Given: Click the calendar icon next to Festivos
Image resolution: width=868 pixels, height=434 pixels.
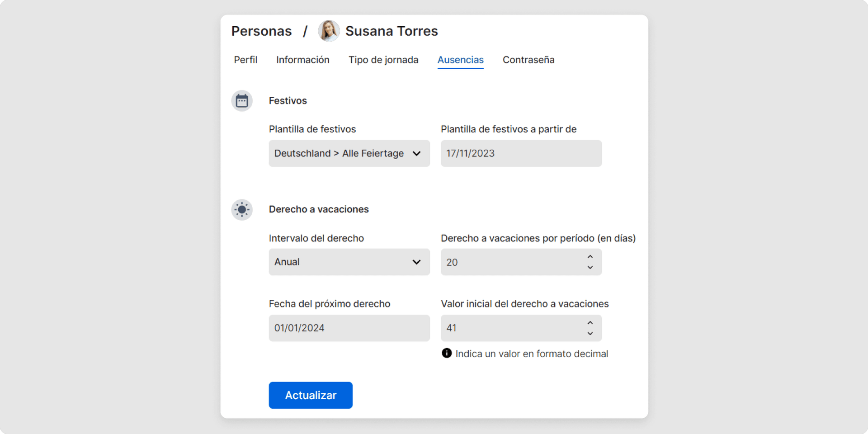Looking at the screenshot, I should [242, 101].
